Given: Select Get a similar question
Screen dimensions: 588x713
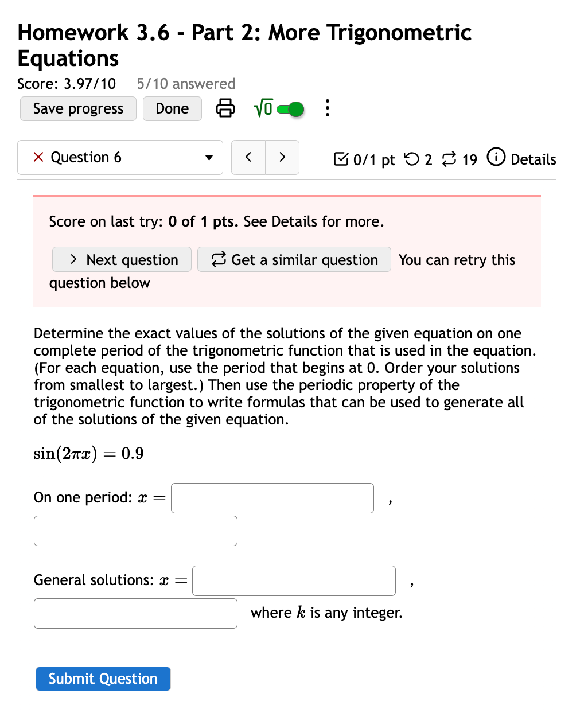Looking at the screenshot, I should click(x=294, y=259).
